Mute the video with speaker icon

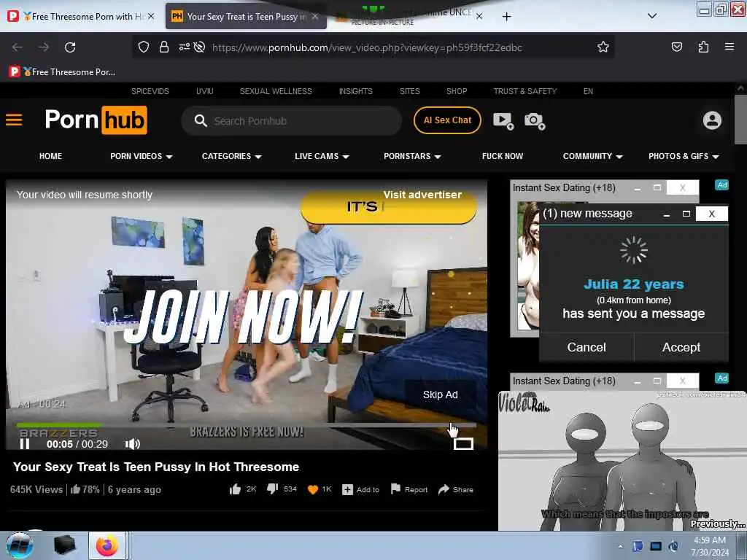click(133, 444)
